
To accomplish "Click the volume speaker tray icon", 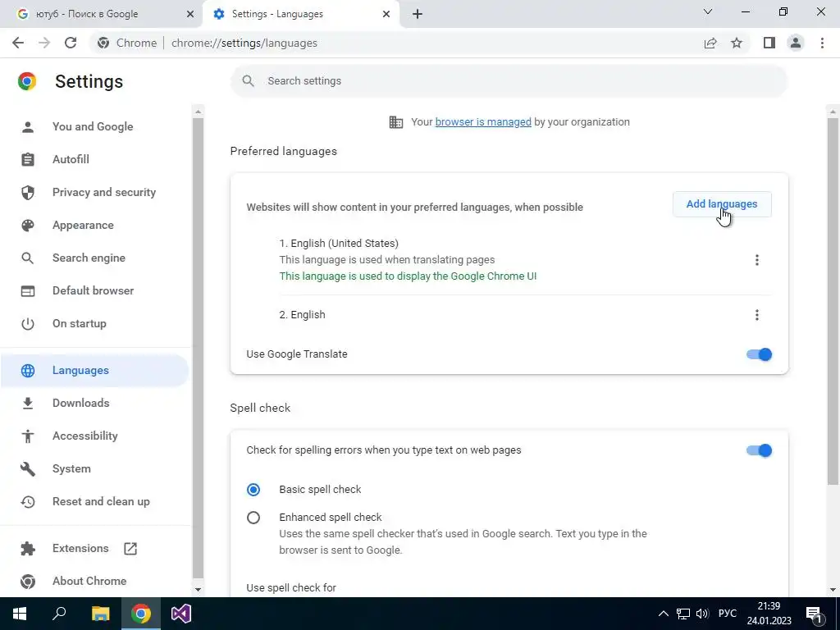I will pyautogui.click(x=702, y=614).
